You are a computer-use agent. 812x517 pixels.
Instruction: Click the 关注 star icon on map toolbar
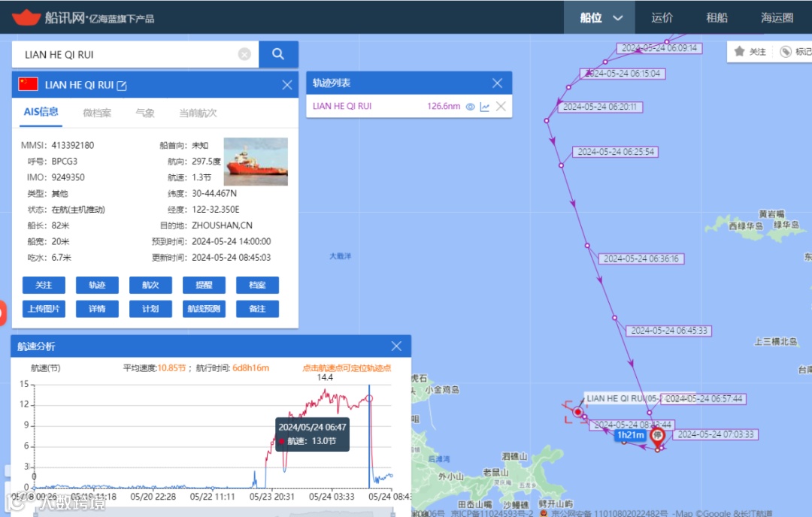740,51
